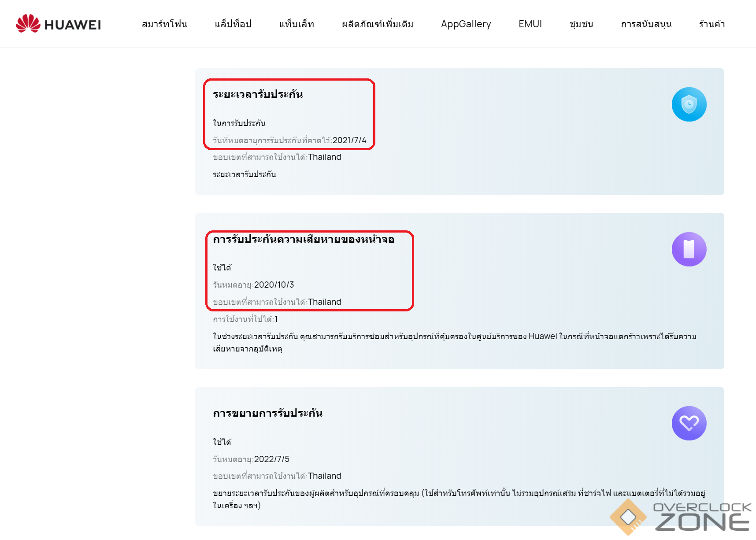756x540 pixels.
Task: Open the ผลิตภัณฑ์เพิ่มเติม menu
Action: [x=378, y=24]
